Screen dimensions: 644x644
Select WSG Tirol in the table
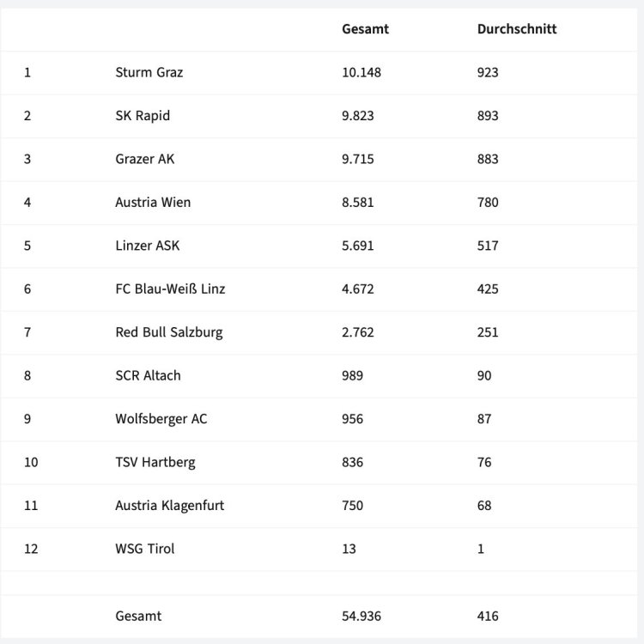click(144, 549)
